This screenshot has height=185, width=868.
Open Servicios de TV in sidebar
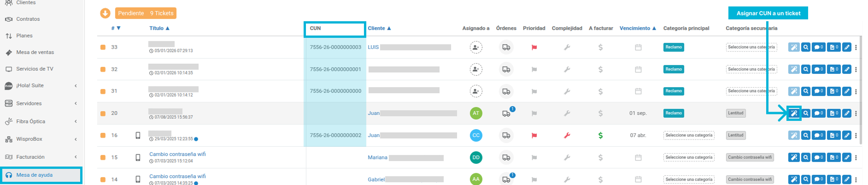tap(35, 69)
